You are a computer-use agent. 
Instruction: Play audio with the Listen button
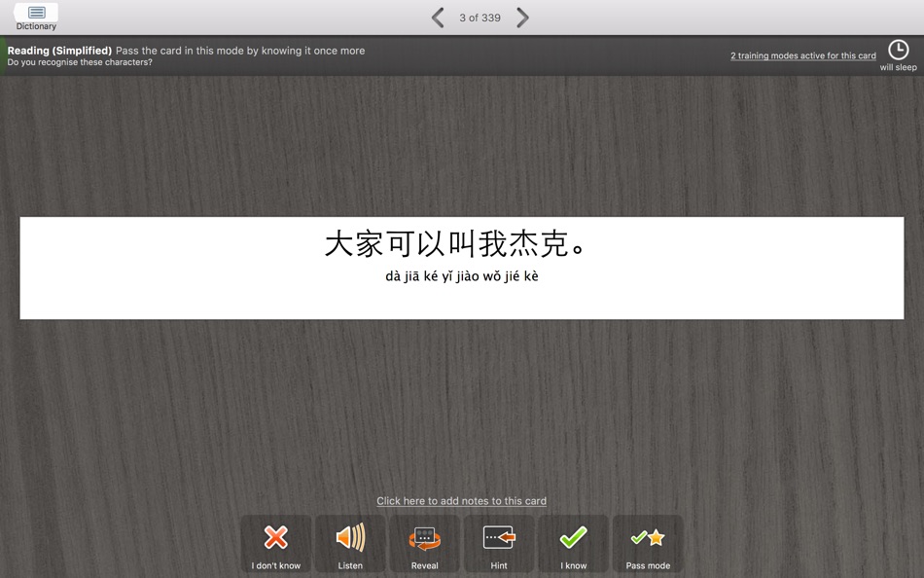pyautogui.click(x=350, y=544)
